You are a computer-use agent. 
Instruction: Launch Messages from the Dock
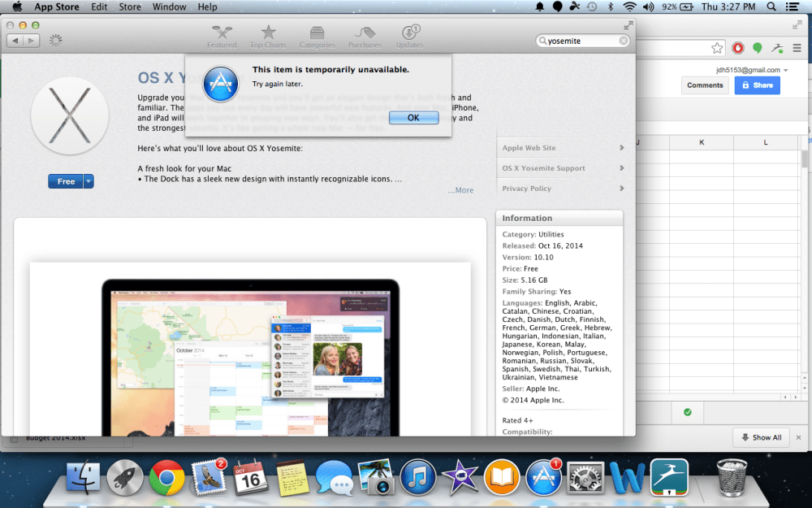pyautogui.click(x=335, y=477)
